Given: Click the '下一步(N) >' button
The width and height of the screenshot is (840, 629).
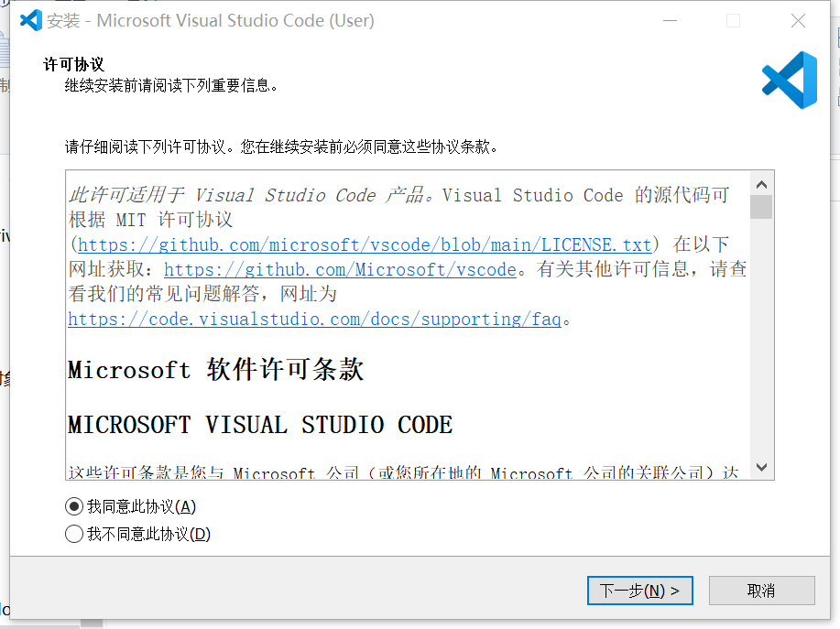Looking at the screenshot, I should [x=639, y=591].
